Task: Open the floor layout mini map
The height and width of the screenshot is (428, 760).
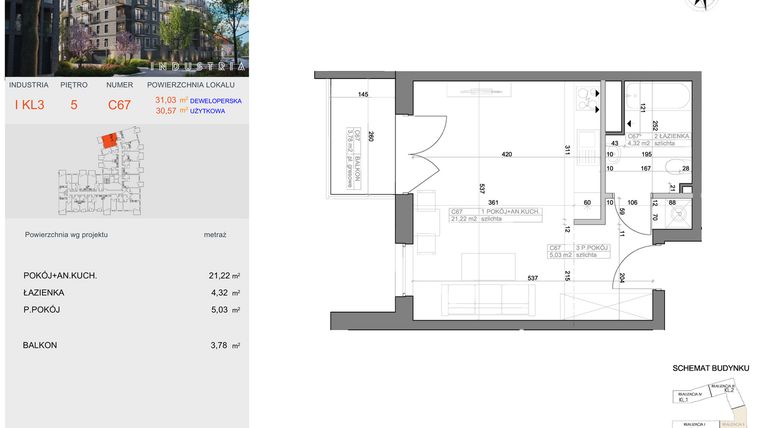Action: (x=101, y=171)
